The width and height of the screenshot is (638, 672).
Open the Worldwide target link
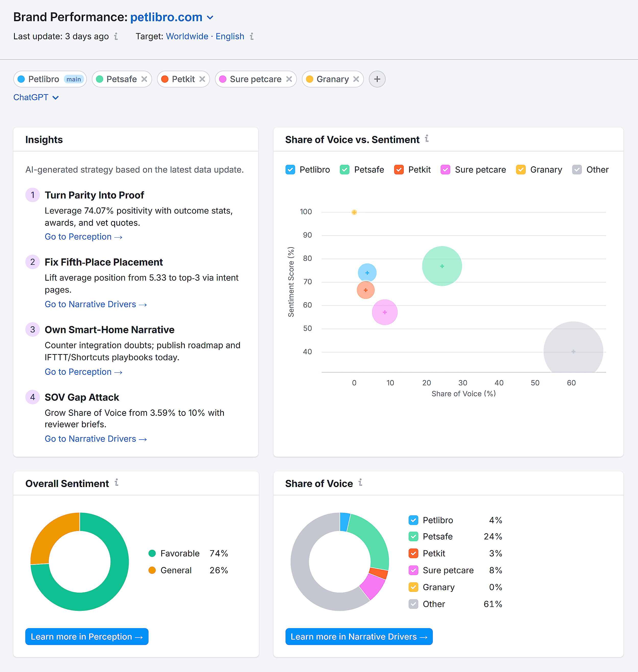[187, 36]
